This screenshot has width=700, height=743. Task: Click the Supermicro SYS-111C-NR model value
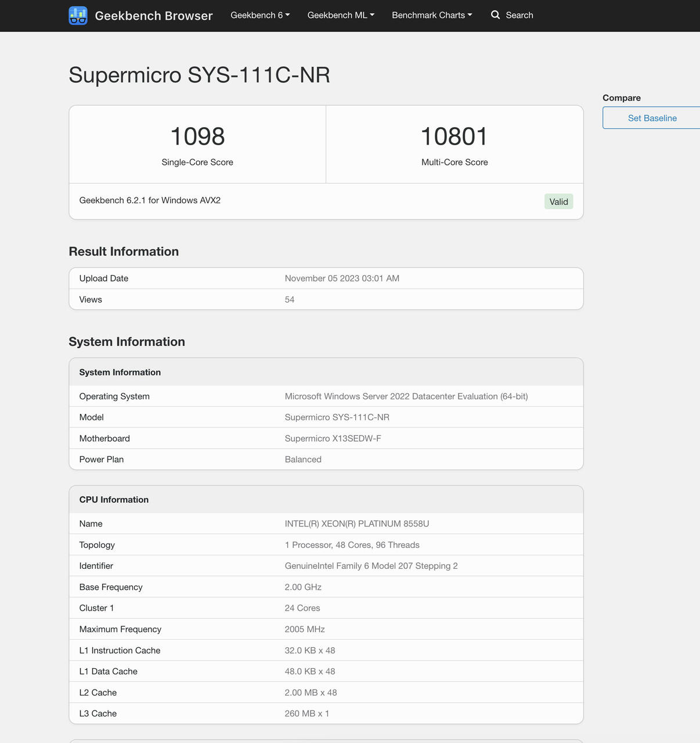337,417
